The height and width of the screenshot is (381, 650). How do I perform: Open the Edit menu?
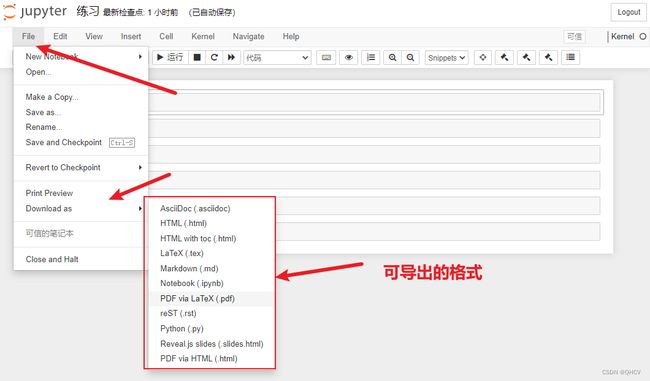(x=60, y=36)
